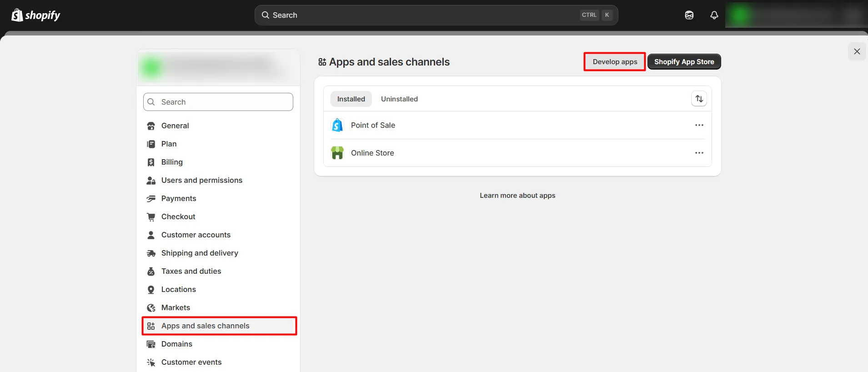Click the Online Store app icon
The image size is (868, 372).
coord(337,153)
